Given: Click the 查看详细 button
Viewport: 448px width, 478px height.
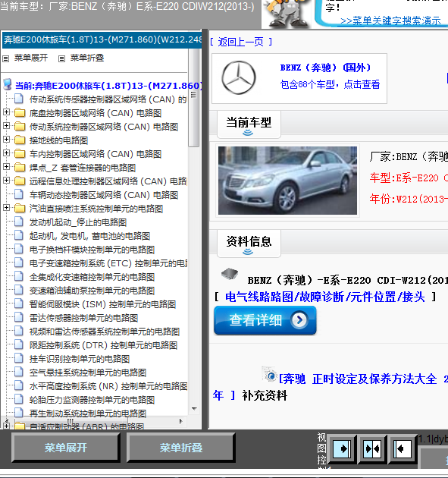Looking at the screenshot, I should tap(265, 320).
